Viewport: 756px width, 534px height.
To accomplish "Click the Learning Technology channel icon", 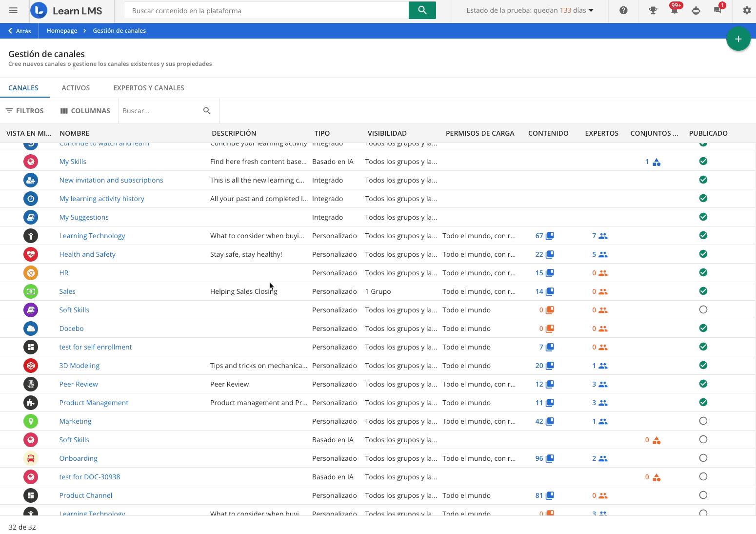I will pyautogui.click(x=31, y=236).
